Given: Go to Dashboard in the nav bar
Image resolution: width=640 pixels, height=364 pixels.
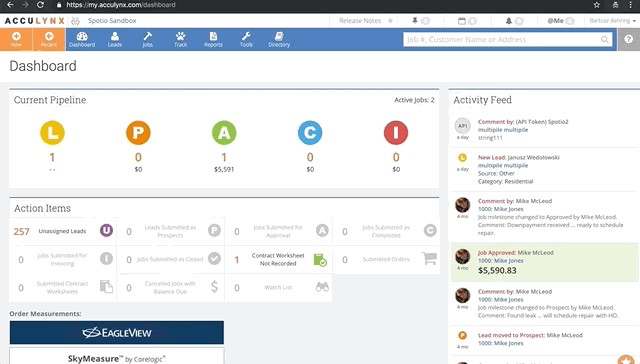Looking at the screenshot, I should [x=82, y=39].
